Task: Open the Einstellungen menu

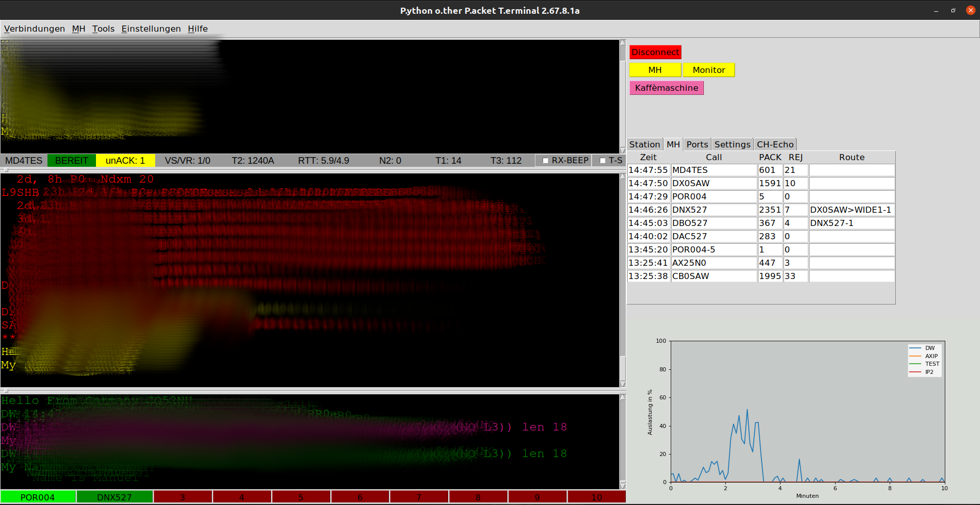Action: pyautogui.click(x=151, y=29)
